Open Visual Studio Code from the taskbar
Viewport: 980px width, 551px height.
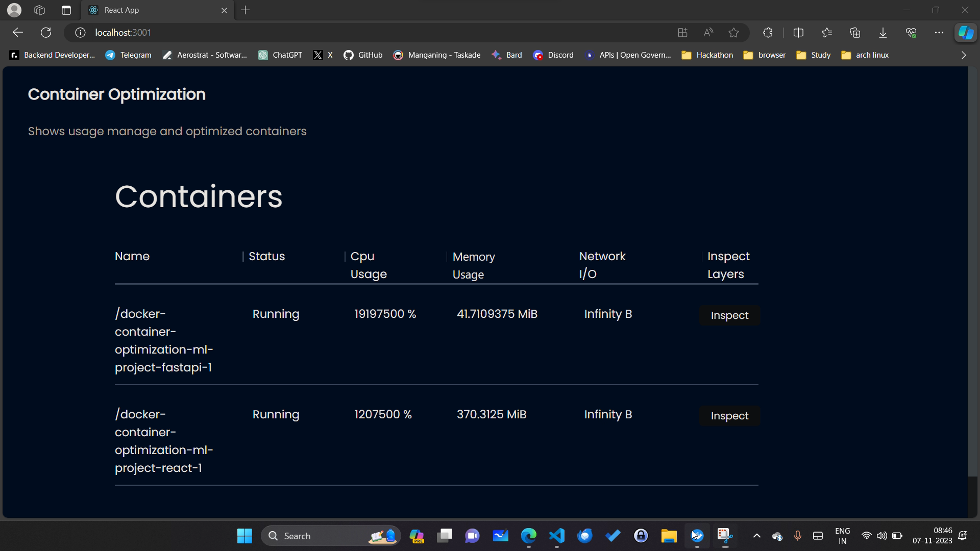tap(556, 536)
